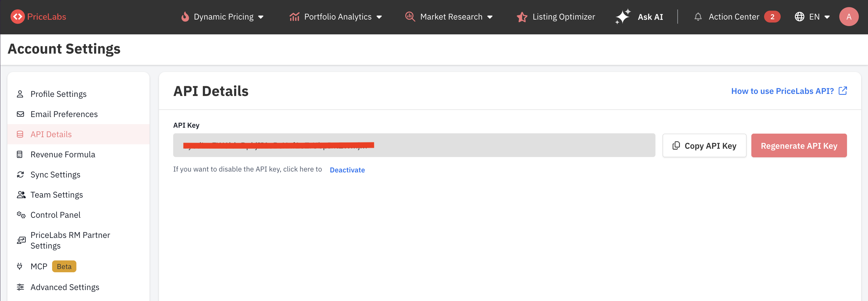Click the API Details database icon
The height and width of the screenshot is (301, 868).
coord(20,135)
